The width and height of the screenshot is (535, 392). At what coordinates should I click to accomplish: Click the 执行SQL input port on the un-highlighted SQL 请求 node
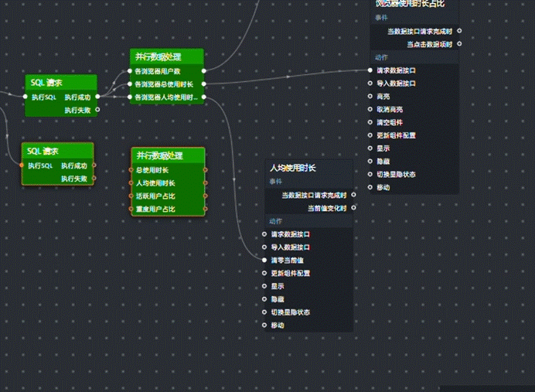point(25,97)
